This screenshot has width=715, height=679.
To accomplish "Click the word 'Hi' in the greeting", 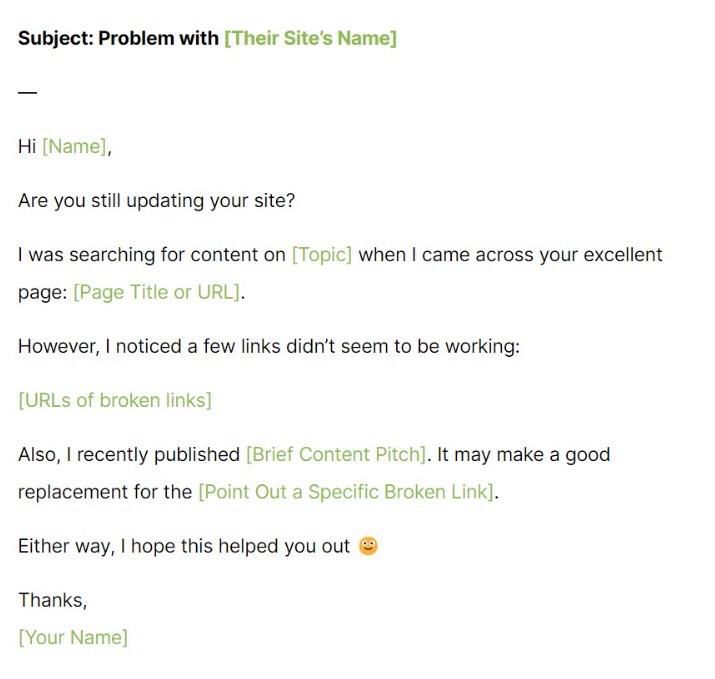I will click(x=27, y=146).
